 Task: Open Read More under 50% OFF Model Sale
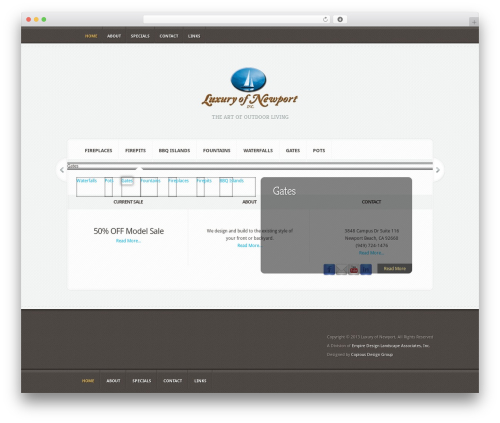(128, 241)
